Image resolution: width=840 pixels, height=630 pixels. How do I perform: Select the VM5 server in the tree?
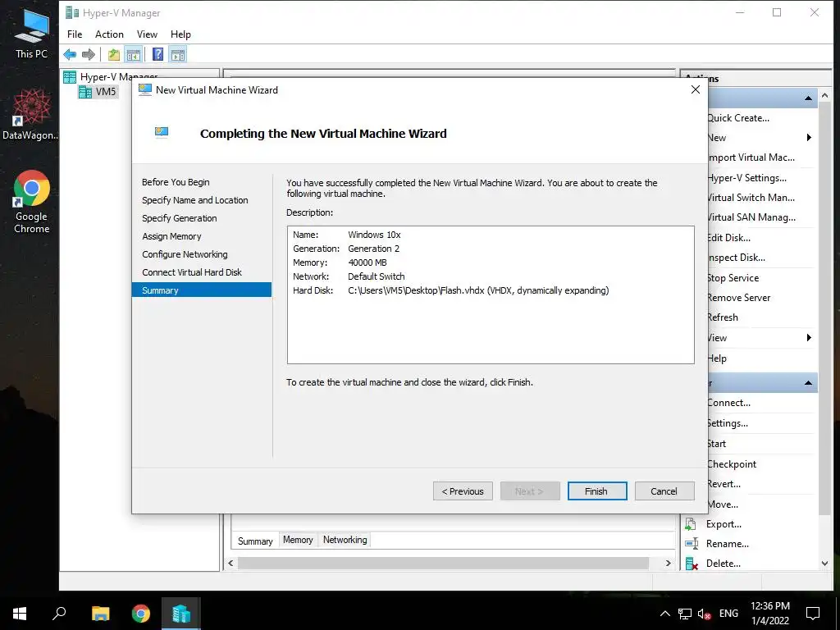tap(98, 92)
